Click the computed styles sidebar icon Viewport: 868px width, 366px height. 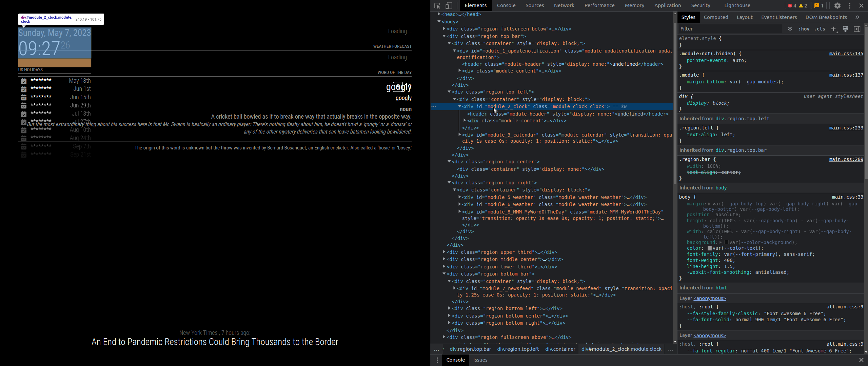(857, 29)
